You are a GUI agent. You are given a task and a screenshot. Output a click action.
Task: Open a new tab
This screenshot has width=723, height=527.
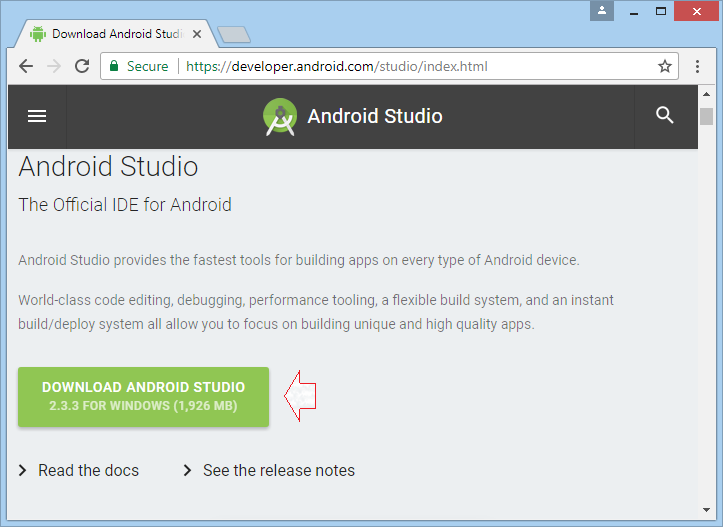point(234,35)
